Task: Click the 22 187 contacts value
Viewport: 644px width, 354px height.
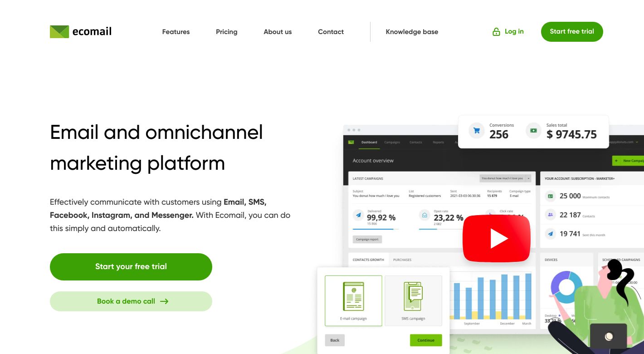Action: (570, 215)
